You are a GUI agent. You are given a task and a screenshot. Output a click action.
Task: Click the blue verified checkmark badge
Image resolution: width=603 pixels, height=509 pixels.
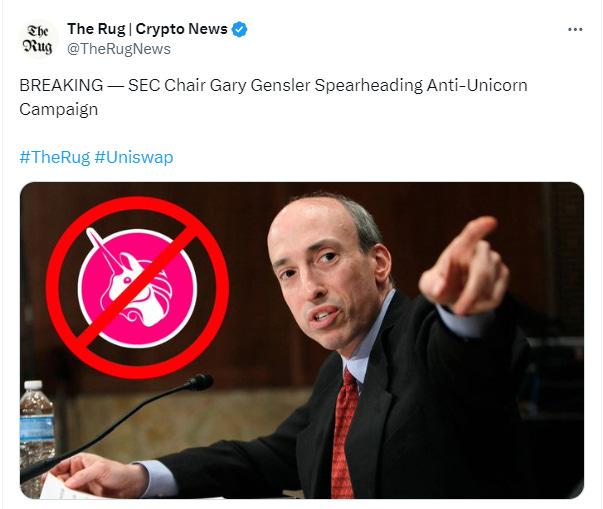click(239, 29)
